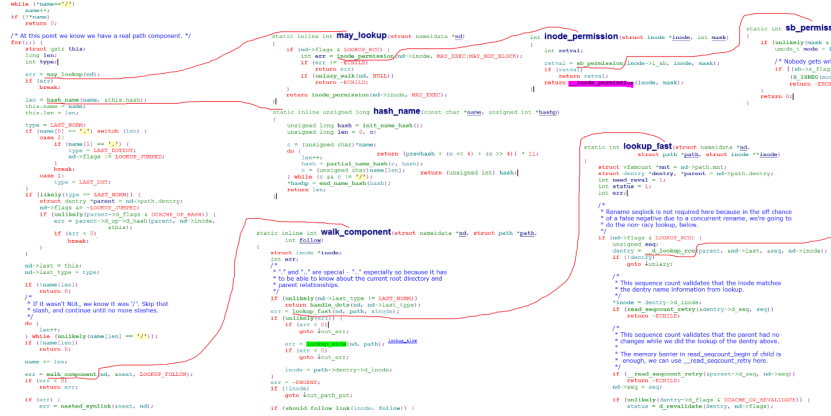This screenshot has height=416, width=831.
Task: Click -ENOENT in 'err = -ENOENT'
Action: 304,383
